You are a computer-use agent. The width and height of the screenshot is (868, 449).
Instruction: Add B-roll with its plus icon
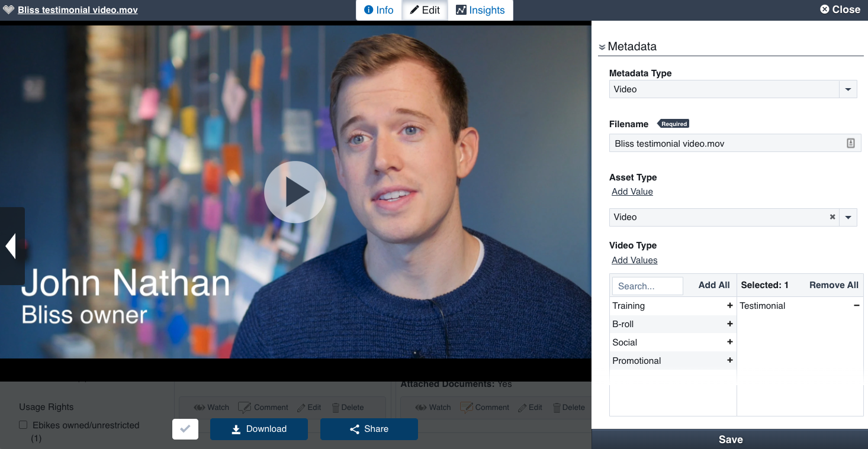[x=729, y=324]
